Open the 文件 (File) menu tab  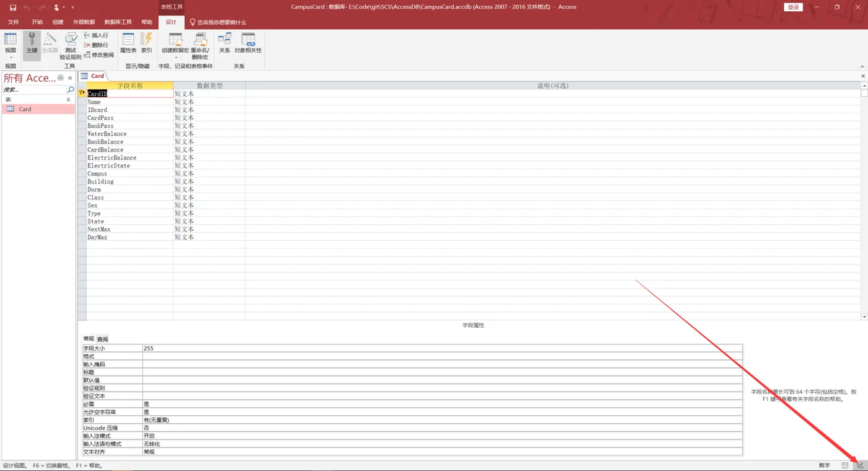[x=13, y=22]
